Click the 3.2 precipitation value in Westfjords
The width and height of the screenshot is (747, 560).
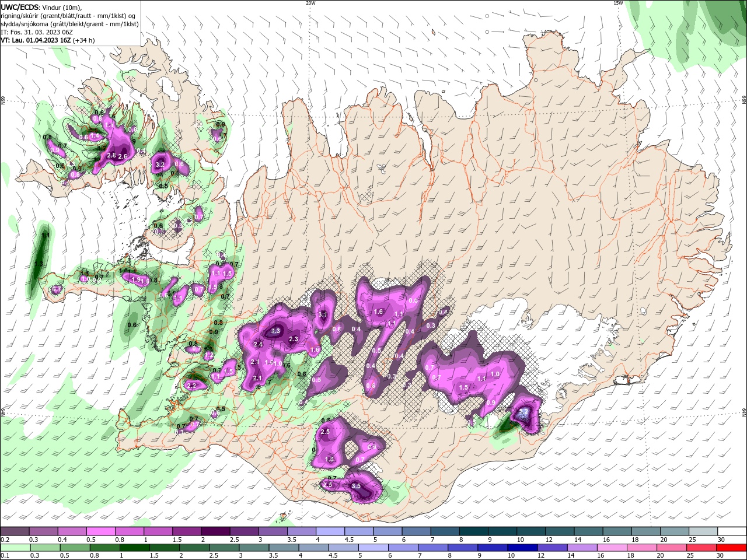pyautogui.click(x=160, y=165)
